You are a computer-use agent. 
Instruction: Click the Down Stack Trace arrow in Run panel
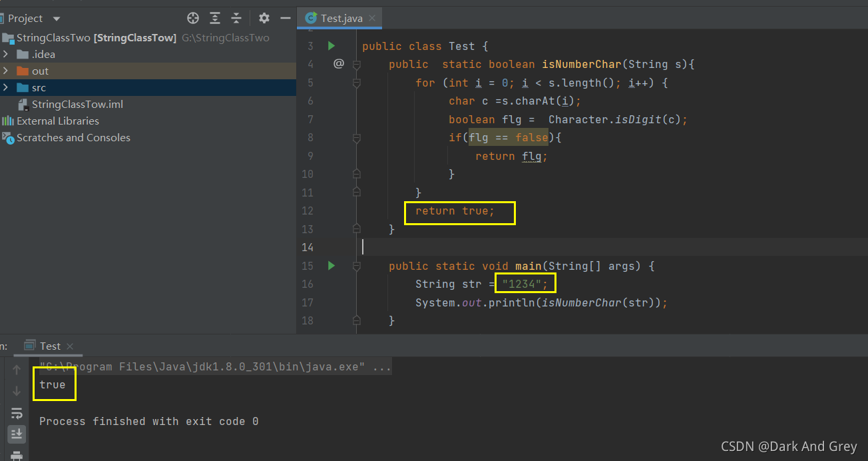click(x=17, y=391)
